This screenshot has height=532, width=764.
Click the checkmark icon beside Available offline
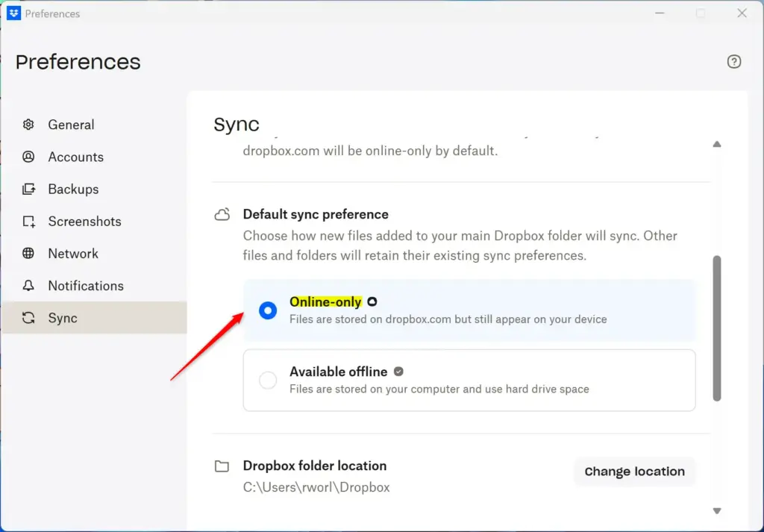tap(398, 372)
